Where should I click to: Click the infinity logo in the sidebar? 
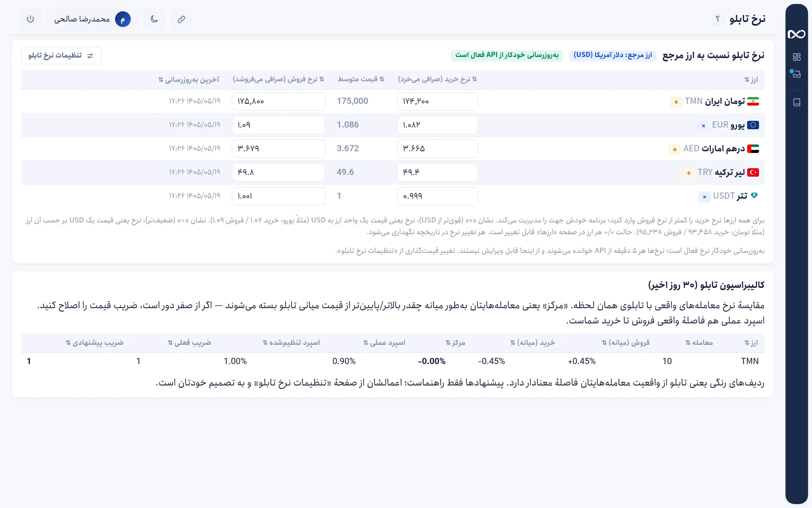point(796,34)
